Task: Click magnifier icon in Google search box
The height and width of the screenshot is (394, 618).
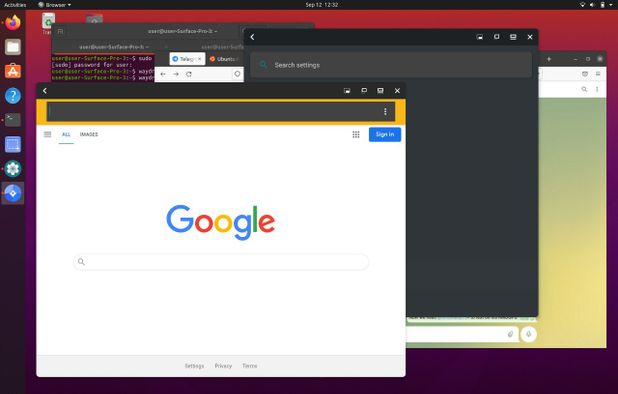Action: 81,262
